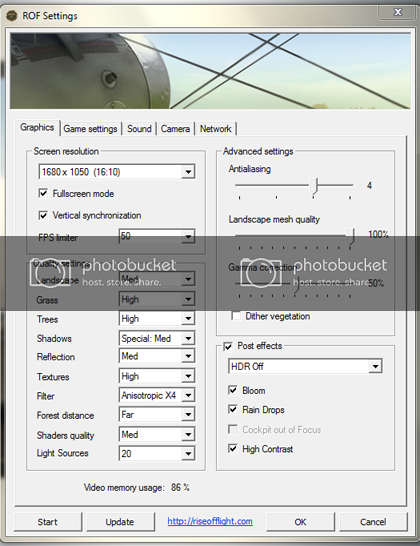Switch to the Game settings tab
This screenshot has width=420, height=546.
click(x=90, y=129)
